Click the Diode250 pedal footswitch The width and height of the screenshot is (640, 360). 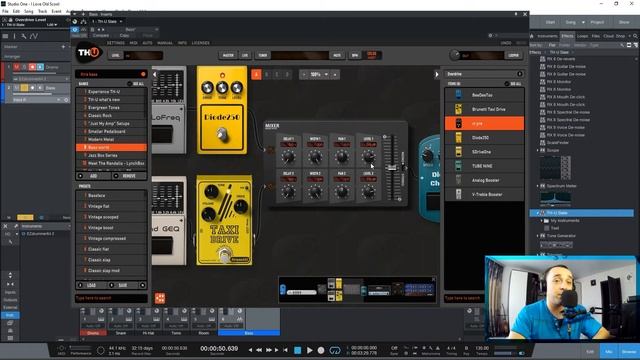(x=222, y=134)
